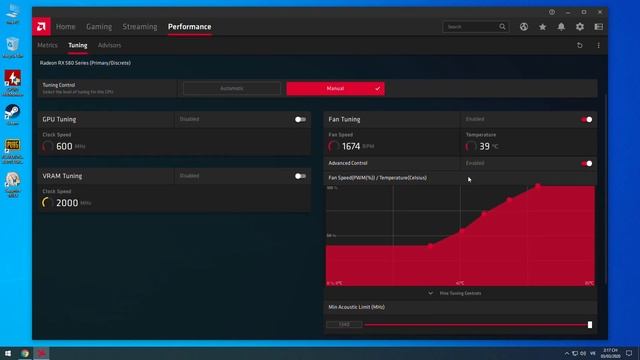The height and width of the screenshot is (360, 640).
Task: Open the web browser globe icon
Action: (x=524, y=27)
